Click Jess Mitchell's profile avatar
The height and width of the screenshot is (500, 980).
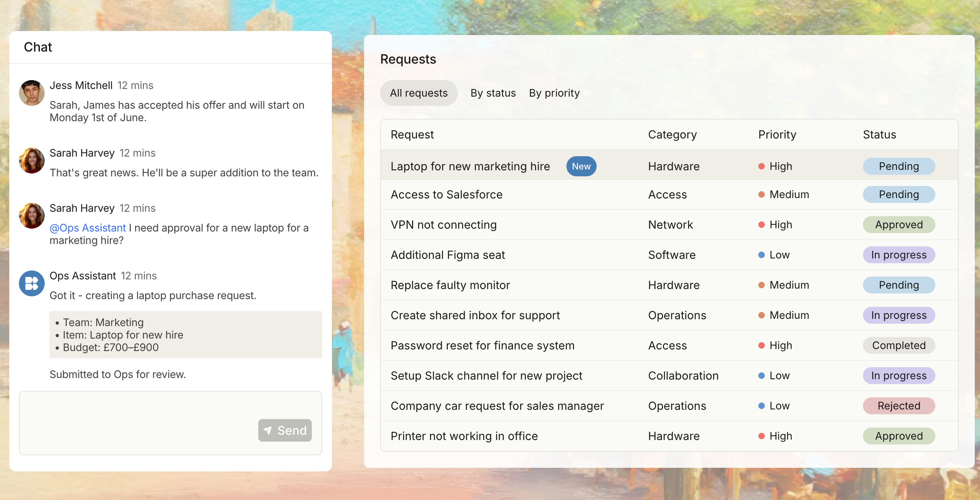[32, 93]
